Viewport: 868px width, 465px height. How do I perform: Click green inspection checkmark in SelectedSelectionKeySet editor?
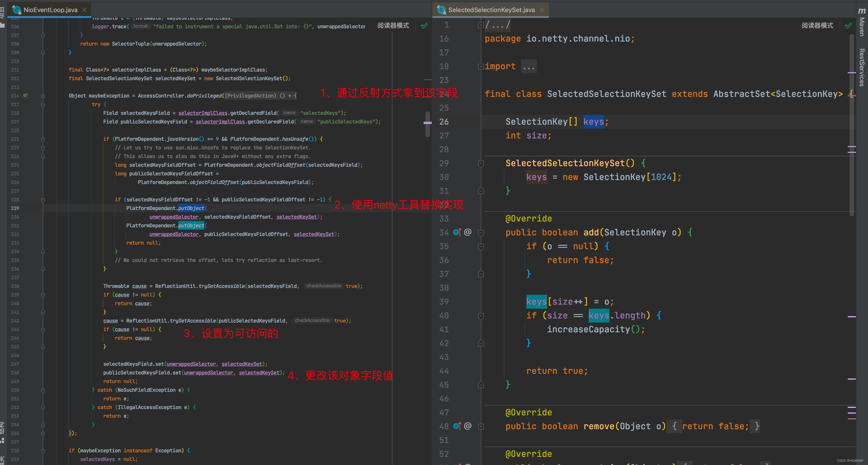coord(848,26)
